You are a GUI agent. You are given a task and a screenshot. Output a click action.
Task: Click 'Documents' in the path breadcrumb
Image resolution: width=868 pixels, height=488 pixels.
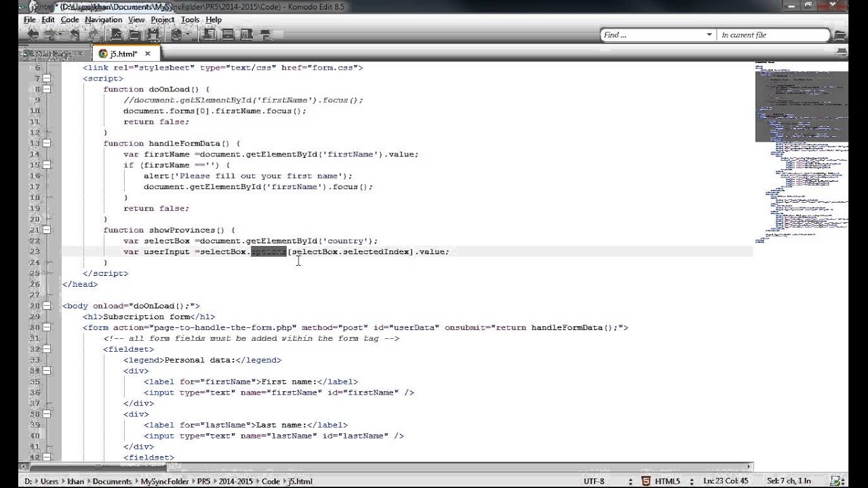(x=112, y=481)
